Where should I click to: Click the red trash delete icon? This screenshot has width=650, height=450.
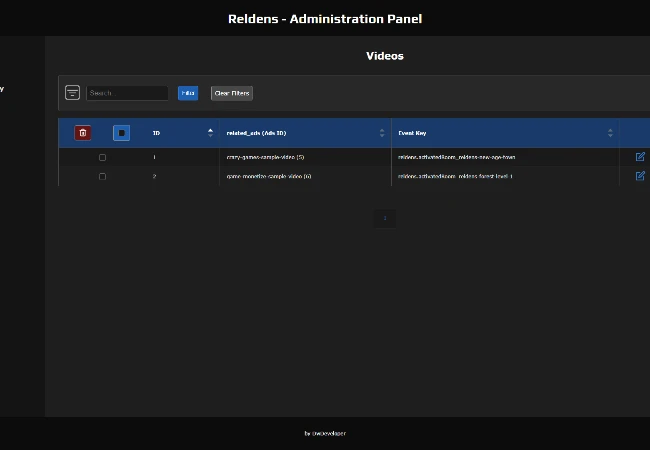coord(83,133)
